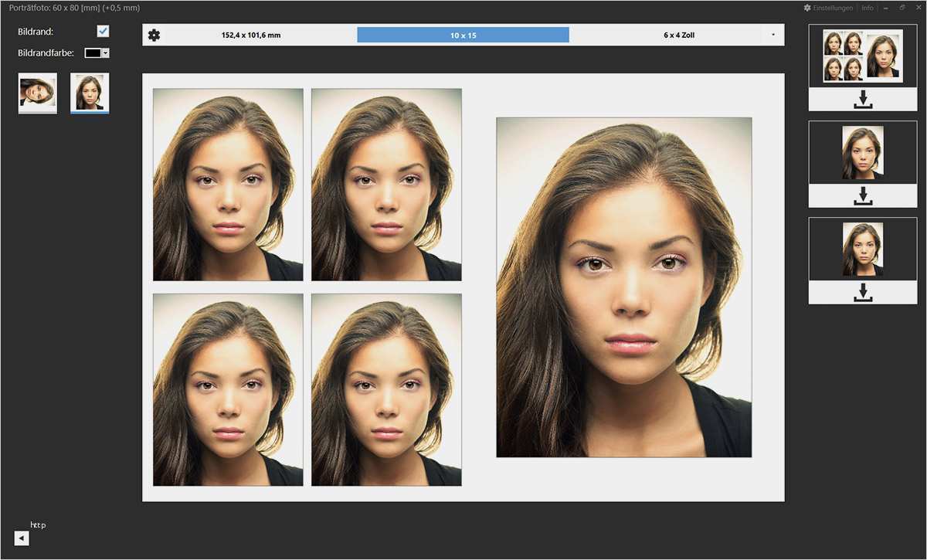This screenshot has height=560, width=927.
Task: Click the gear icon in format bar
Action: (x=154, y=36)
